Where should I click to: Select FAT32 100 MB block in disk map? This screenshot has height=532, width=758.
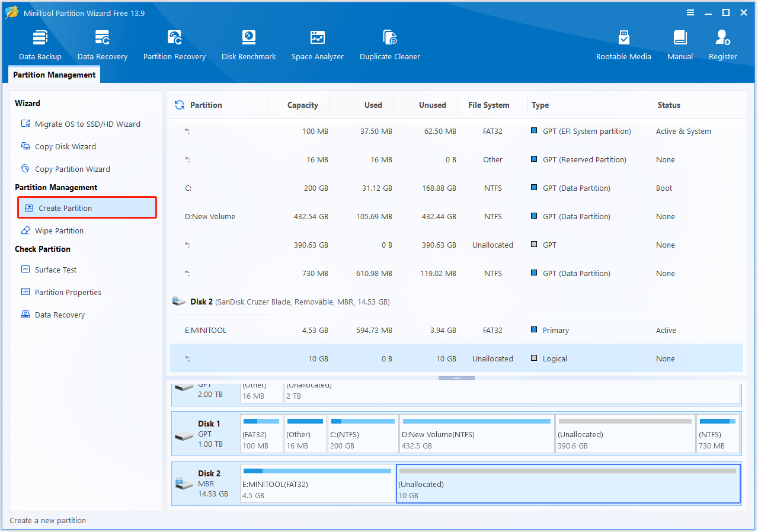click(x=261, y=434)
